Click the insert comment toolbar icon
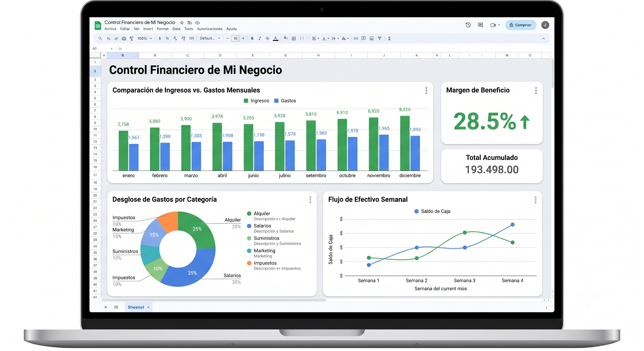 (364, 38)
